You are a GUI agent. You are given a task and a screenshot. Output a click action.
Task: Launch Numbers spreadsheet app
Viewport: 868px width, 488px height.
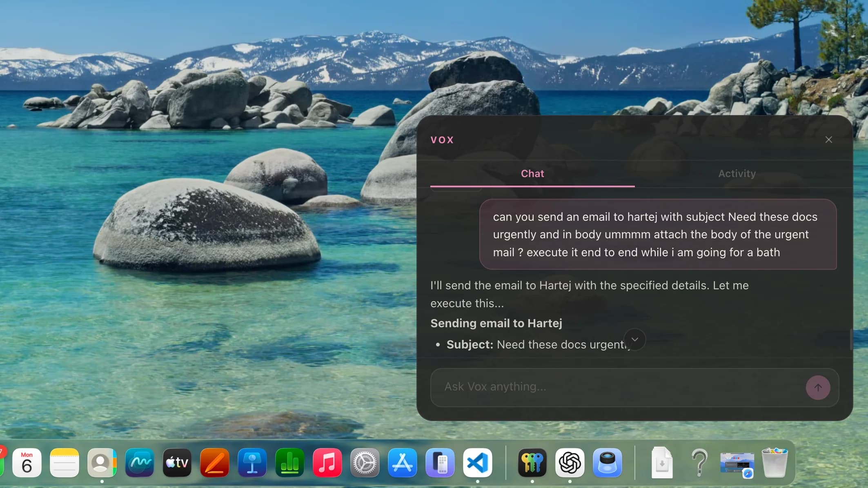point(290,463)
